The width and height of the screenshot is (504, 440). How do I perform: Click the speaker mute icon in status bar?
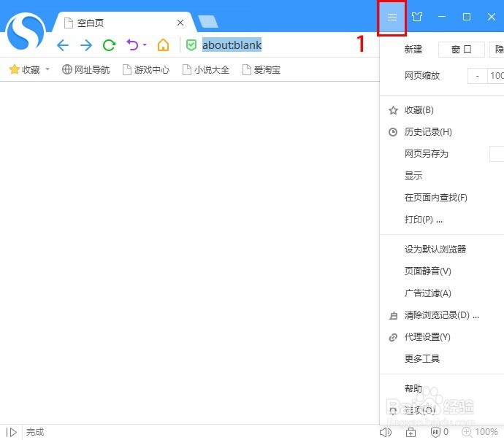coord(386,432)
